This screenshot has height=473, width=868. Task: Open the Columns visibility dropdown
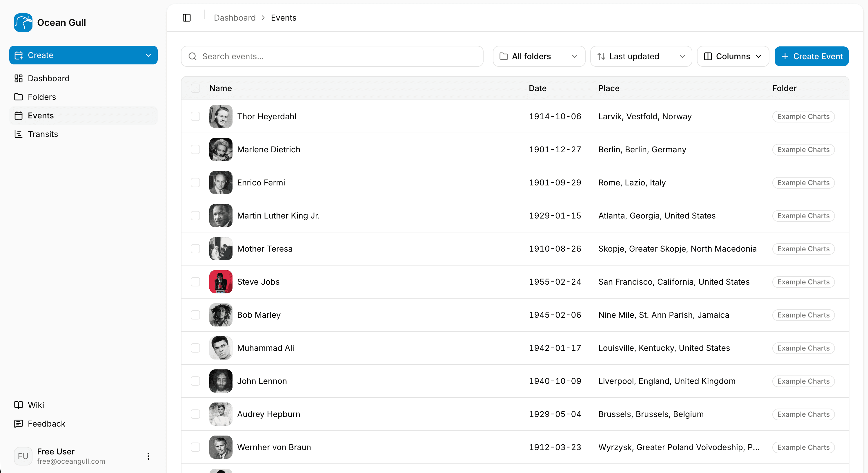pos(733,56)
